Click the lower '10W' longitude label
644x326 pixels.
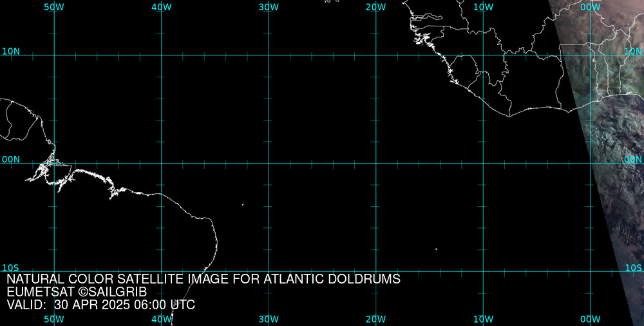click(x=484, y=320)
